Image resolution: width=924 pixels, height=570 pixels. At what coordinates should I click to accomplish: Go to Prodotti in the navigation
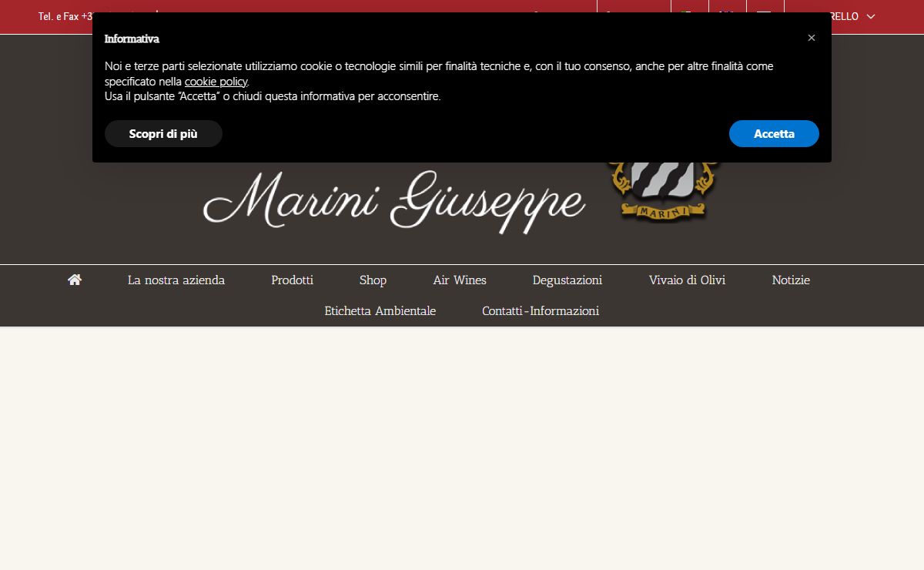[292, 280]
